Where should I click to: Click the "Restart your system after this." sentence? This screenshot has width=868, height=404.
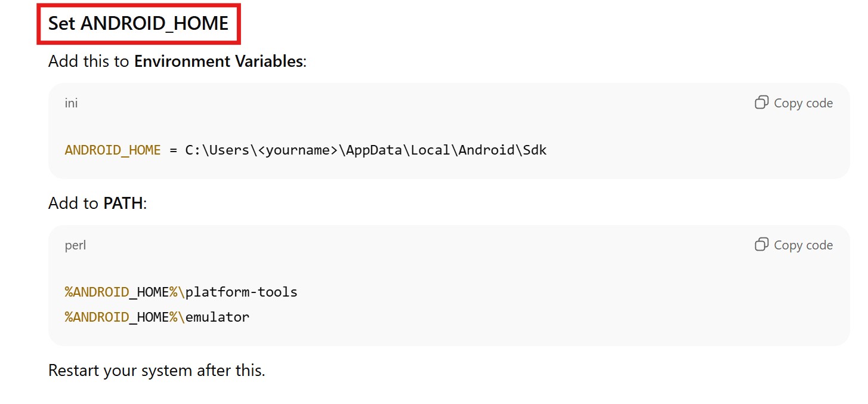point(156,371)
